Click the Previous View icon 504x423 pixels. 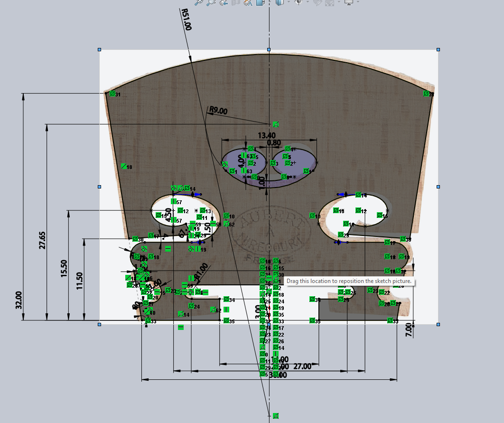click(224, 2)
